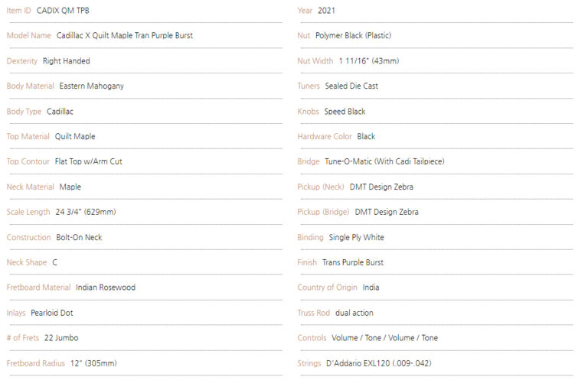Click the Indian Rosewood fretboard value
This screenshot has width=588, height=390.
pos(106,288)
